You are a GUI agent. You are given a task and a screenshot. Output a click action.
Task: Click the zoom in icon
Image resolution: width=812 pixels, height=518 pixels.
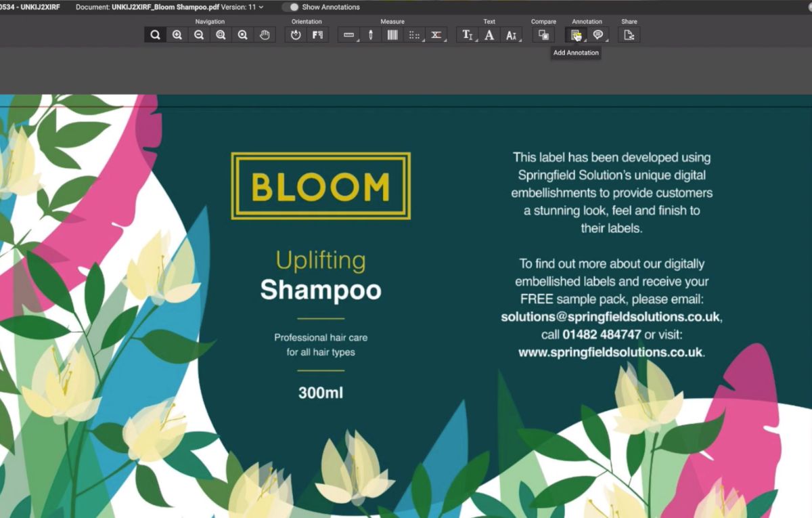pyautogui.click(x=177, y=35)
